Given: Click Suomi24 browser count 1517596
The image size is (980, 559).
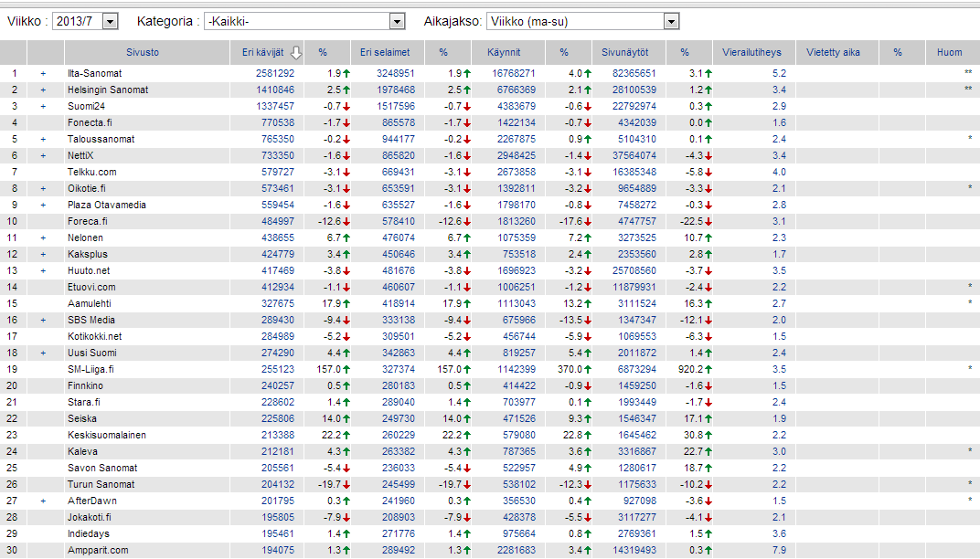Looking at the screenshot, I should point(396,106).
